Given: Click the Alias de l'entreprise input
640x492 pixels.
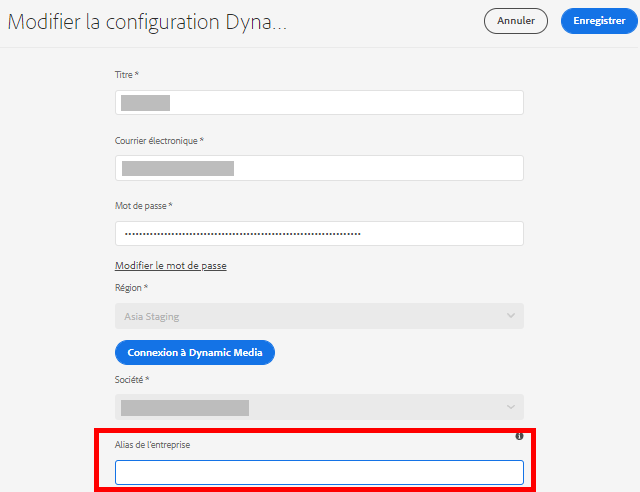Looking at the screenshot, I should pyautogui.click(x=319, y=472).
